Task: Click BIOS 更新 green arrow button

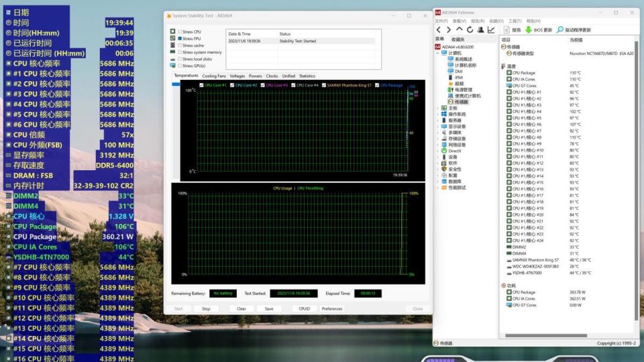Action: 539,30
